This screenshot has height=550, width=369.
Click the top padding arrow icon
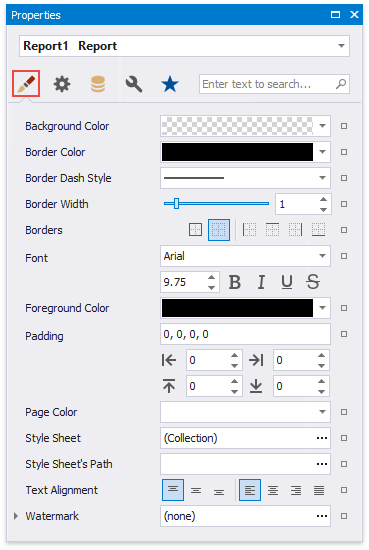(169, 386)
